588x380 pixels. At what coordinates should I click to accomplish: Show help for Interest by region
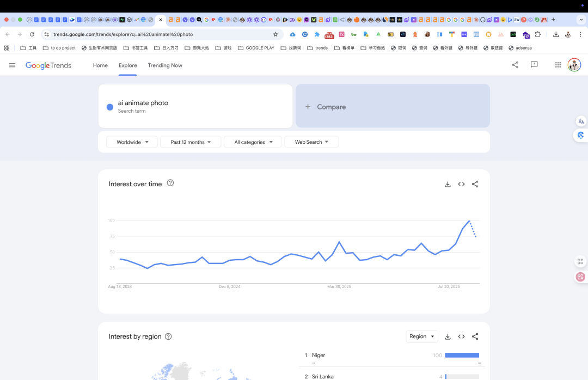[x=168, y=336]
